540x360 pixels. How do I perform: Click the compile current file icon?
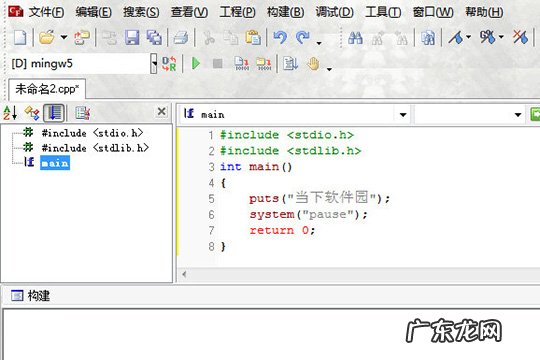(241, 64)
